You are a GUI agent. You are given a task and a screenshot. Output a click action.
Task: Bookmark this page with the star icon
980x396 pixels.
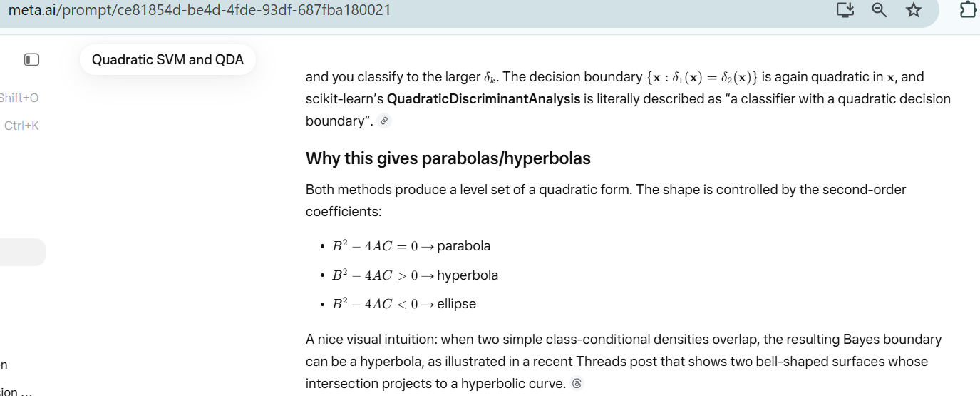[x=914, y=10]
